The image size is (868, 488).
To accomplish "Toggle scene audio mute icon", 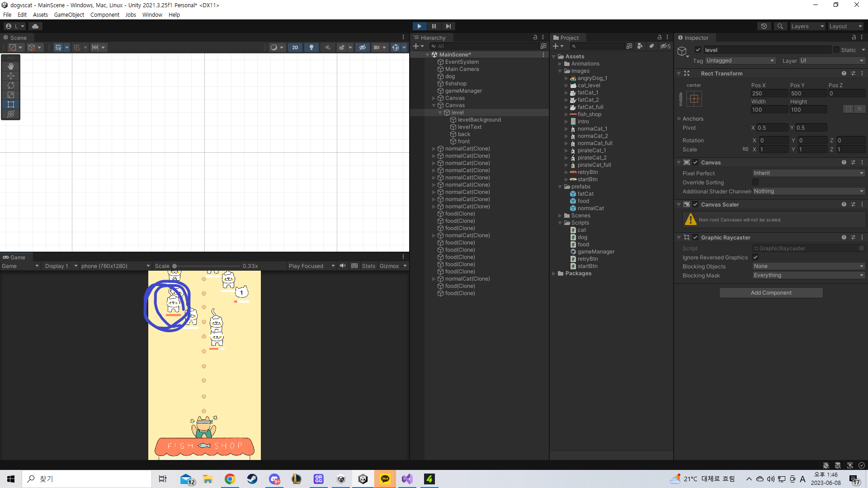I will click(328, 47).
